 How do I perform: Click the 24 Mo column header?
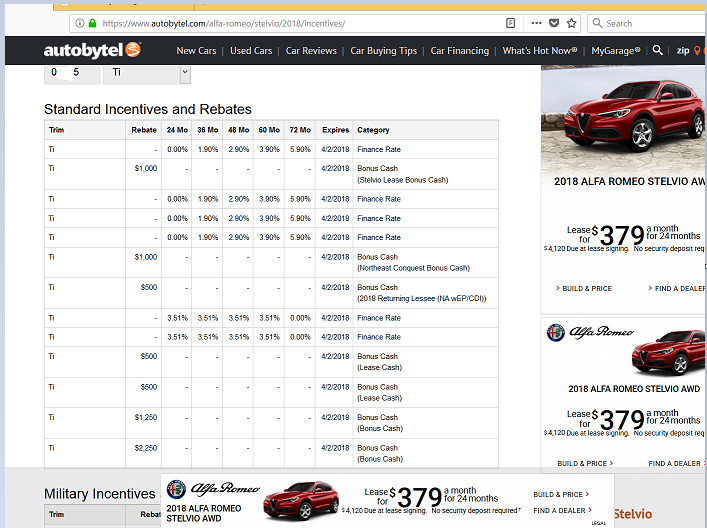[177, 130]
